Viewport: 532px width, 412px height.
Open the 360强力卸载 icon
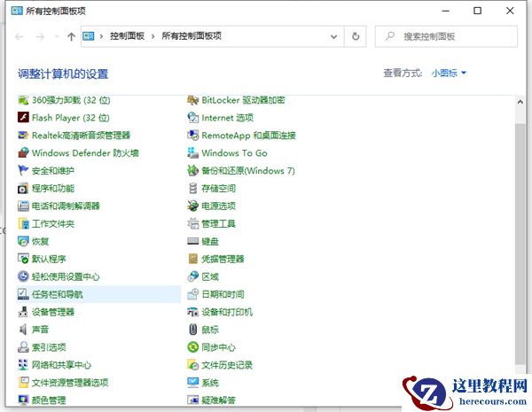23,100
